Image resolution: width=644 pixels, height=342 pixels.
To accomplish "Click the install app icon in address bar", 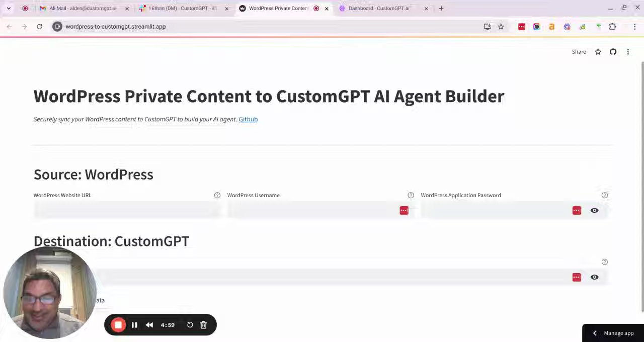I will [487, 27].
